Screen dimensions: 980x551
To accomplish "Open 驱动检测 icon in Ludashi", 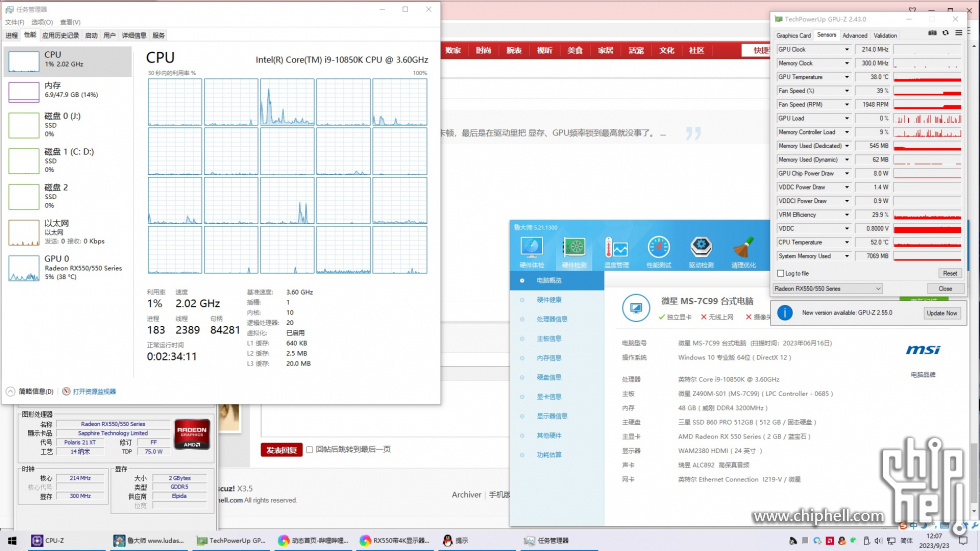I will [701, 252].
